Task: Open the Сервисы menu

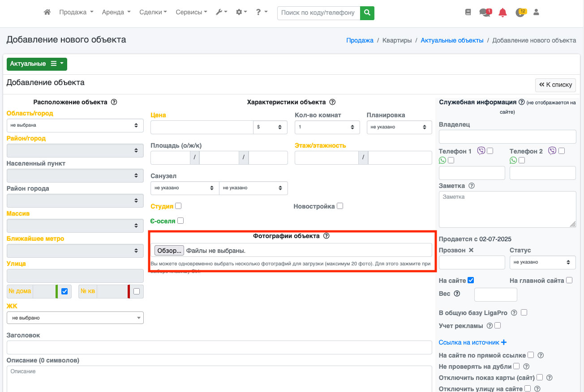Action: (x=191, y=13)
